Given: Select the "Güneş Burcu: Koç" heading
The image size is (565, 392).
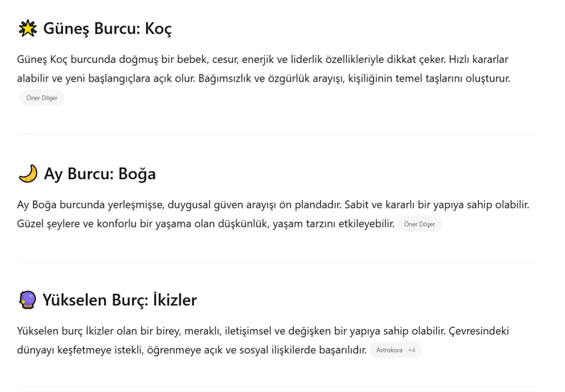Looking at the screenshot, I should pos(108,29).
